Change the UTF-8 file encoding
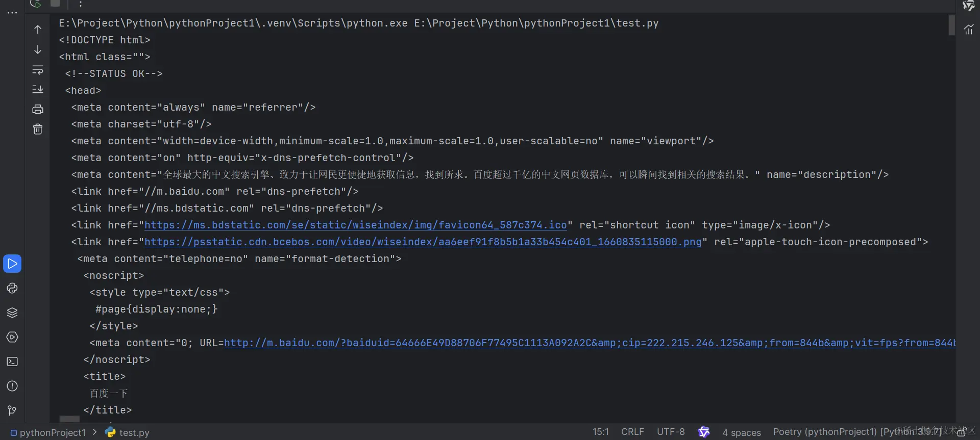This screenshot has height=440, width=980. point(671,432)
